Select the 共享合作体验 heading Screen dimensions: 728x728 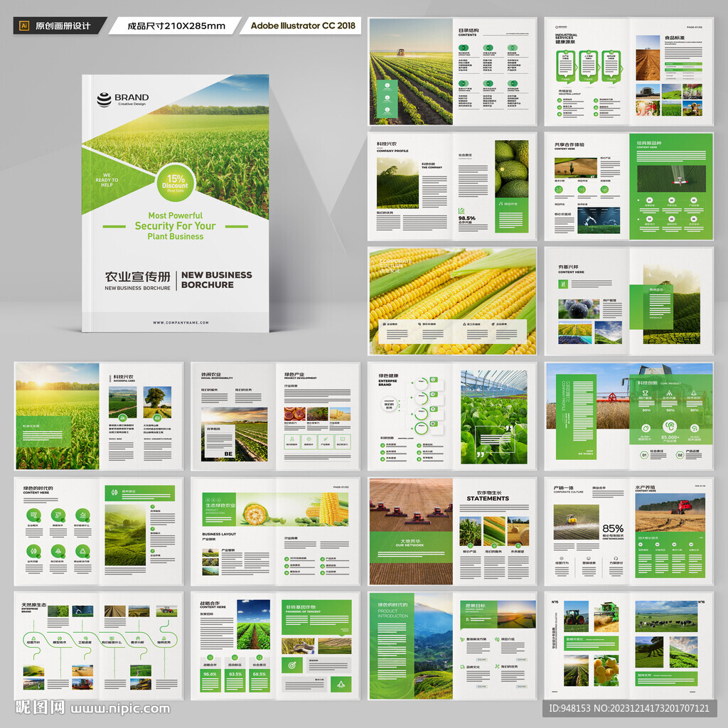point(569,145)
